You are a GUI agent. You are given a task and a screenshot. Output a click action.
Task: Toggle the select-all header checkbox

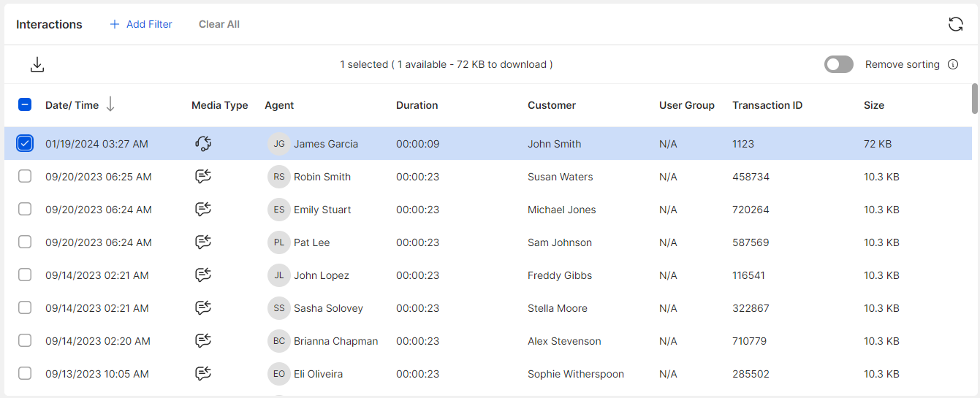25,105
